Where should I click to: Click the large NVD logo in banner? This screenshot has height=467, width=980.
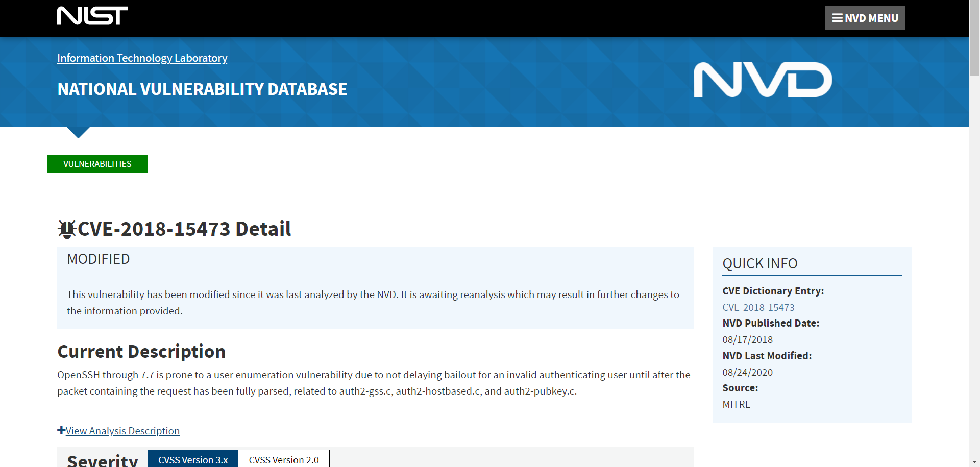tap(763, 80)
